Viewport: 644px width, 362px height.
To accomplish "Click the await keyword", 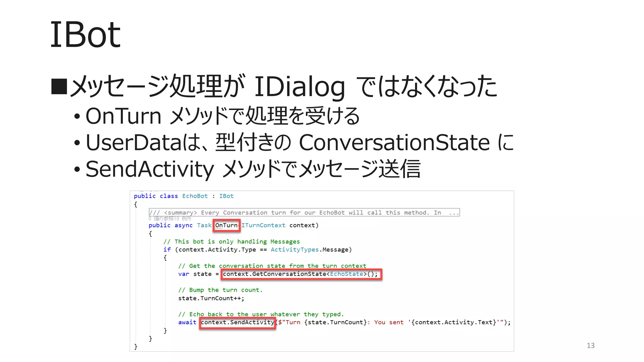I will coord(187,322).
